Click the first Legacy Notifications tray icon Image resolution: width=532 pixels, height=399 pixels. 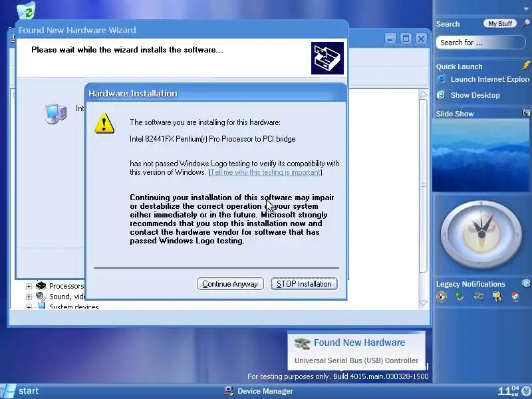coord(442,297)
